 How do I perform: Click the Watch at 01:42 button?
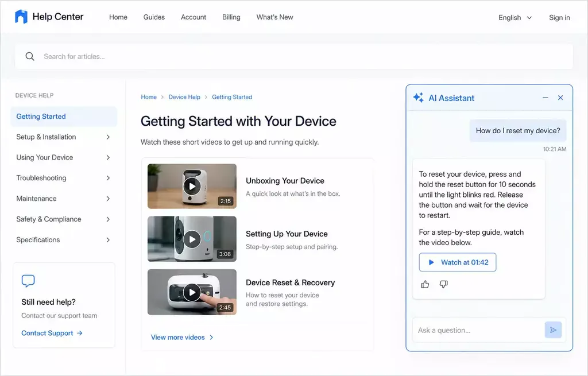(x=458, y=262)
